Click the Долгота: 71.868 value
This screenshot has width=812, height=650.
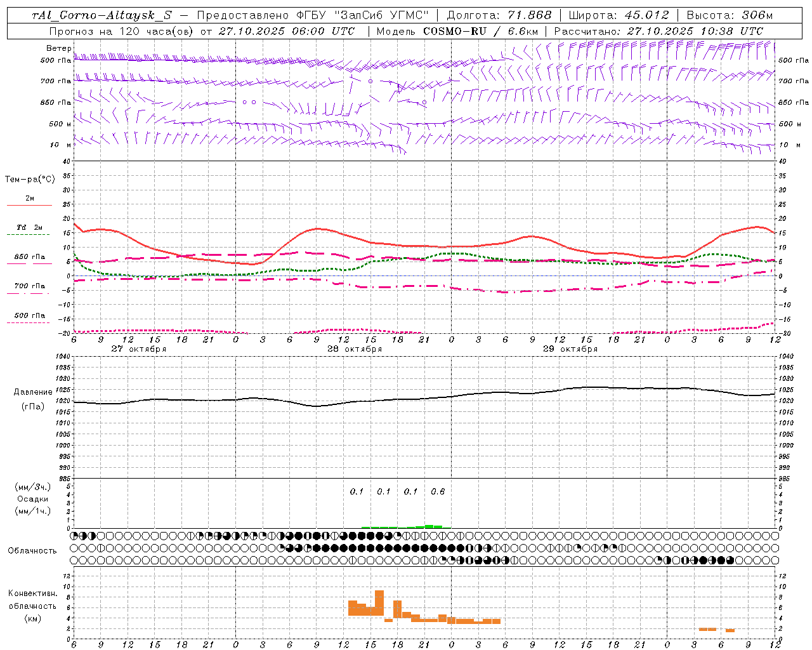(x=499, y=16)
